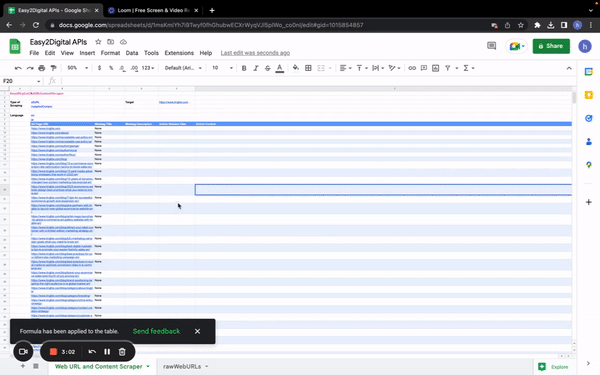Open the borders tool
The height and width of the screenshot is (375, 600).
point(308,68)
